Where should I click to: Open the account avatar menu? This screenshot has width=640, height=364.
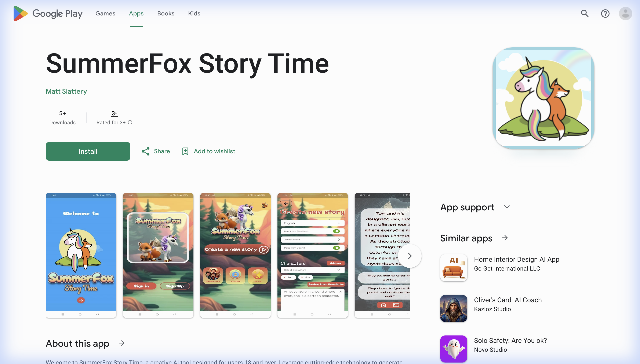coord(625,14)
